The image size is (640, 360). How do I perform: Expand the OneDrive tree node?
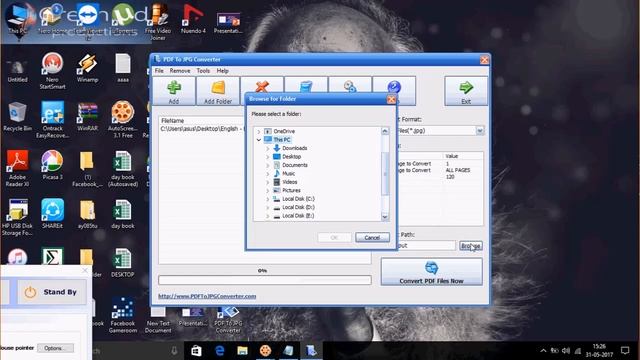(258, 131)
